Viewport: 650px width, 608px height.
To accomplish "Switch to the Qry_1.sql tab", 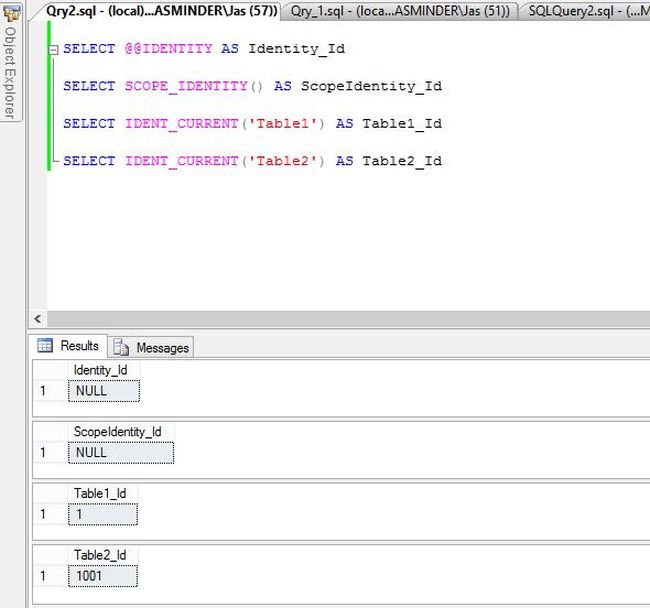I will [x=400, y=11].
